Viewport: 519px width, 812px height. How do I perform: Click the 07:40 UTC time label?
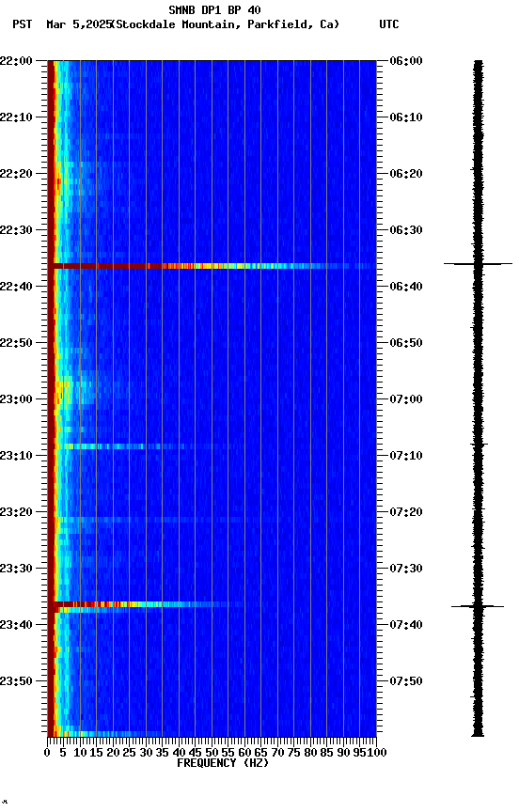coord(406,626)
